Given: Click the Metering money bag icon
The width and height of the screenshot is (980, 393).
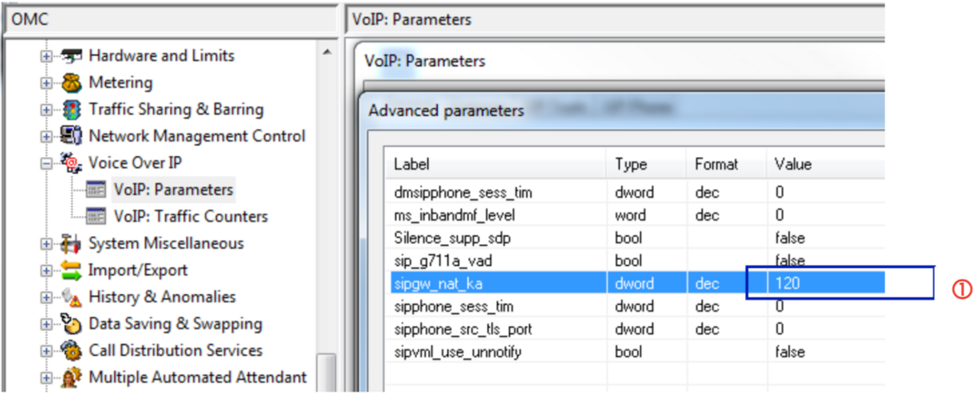Looking at the screenshot, I should click(x=72, y=83).
